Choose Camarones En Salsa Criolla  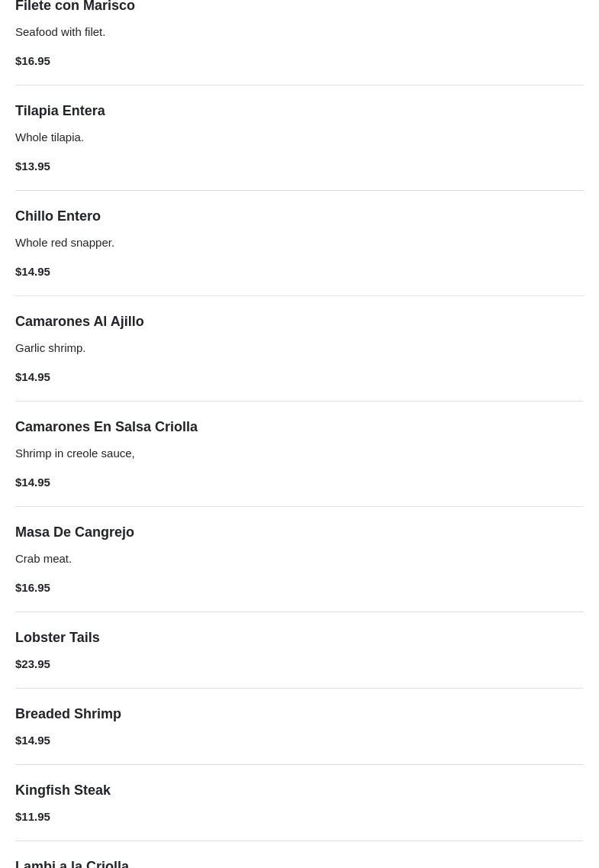pyautogui.click(x=106, y=427)
